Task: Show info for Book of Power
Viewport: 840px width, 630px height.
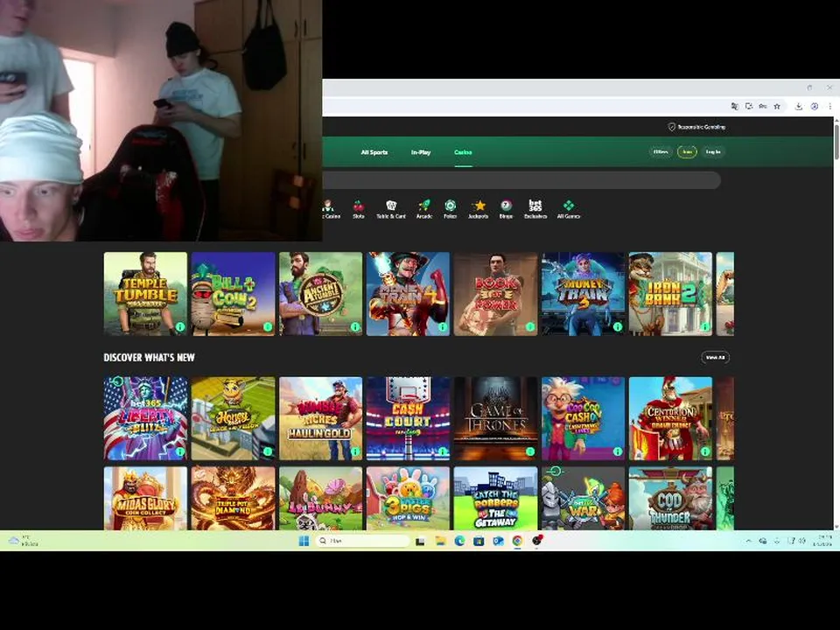Action: click(530, 326)
